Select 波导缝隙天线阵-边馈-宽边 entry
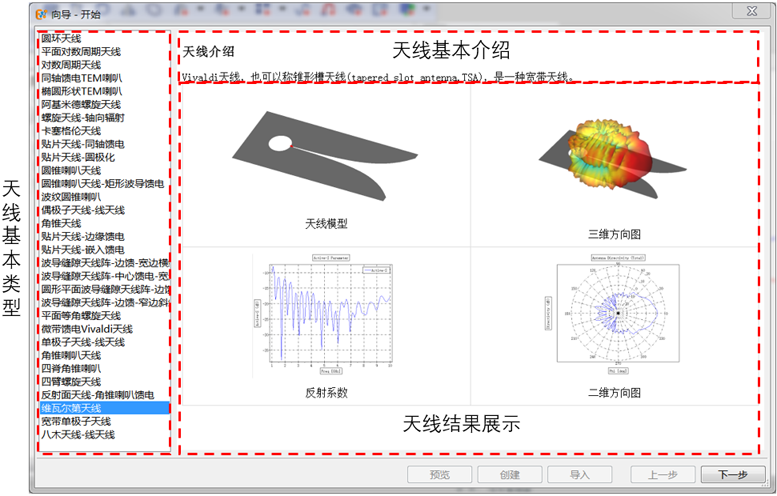The height and width of the screenshot is (496, 777). [x=105, y=263]
